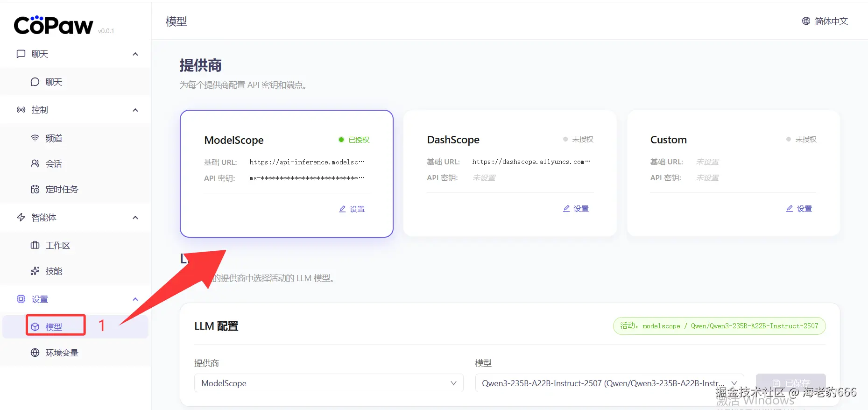Click the 聊天 section message icon
868x410 pixels.
click(x=21, y=54)
